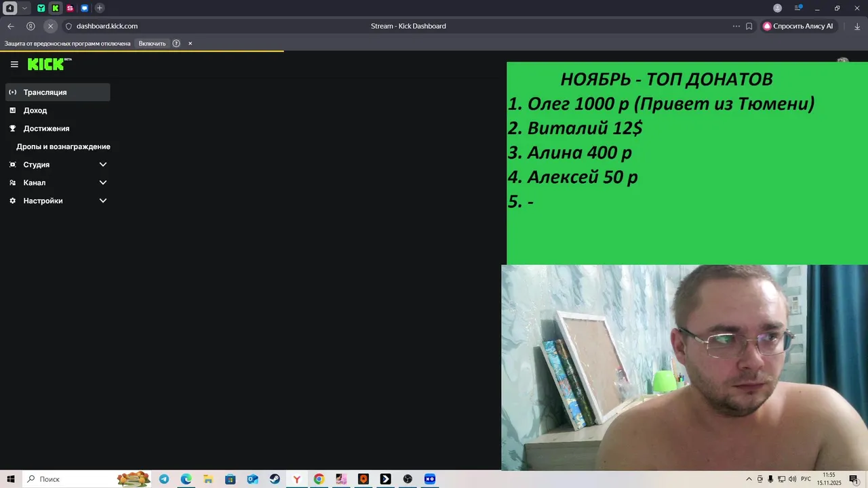Go back with browser back arrow
This screenshot has height=488, width=868.
click(10, 26)
